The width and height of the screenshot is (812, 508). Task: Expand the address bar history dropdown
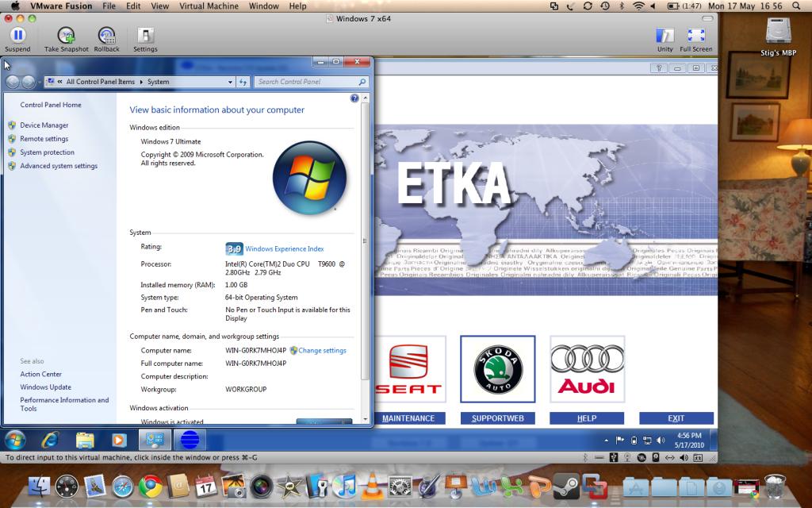(230, 82)
